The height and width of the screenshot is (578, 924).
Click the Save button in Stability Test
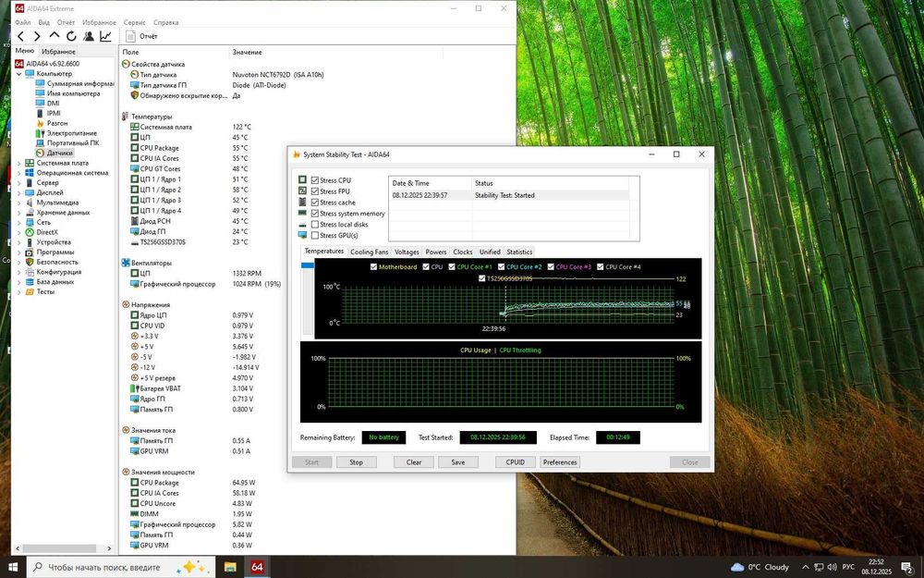[x=458, y=462]
